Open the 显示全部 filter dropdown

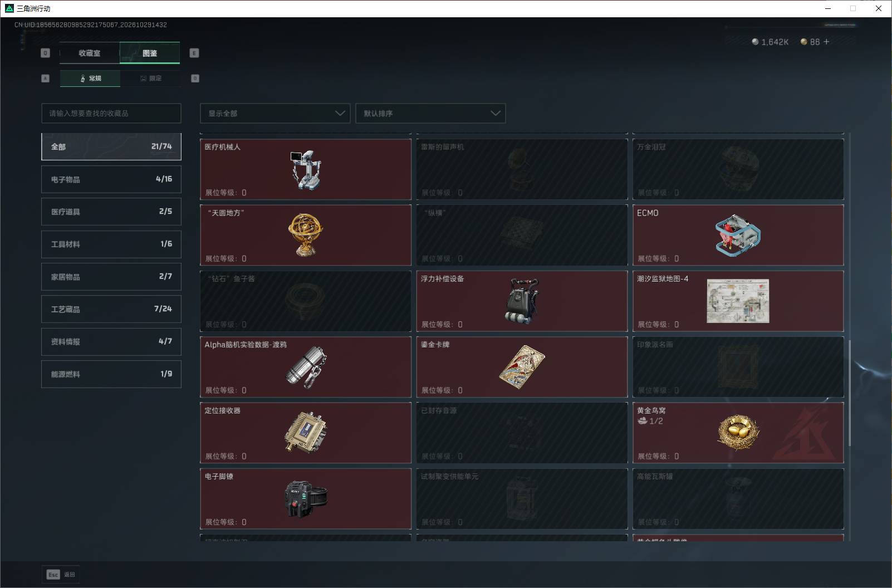point(275,113)
